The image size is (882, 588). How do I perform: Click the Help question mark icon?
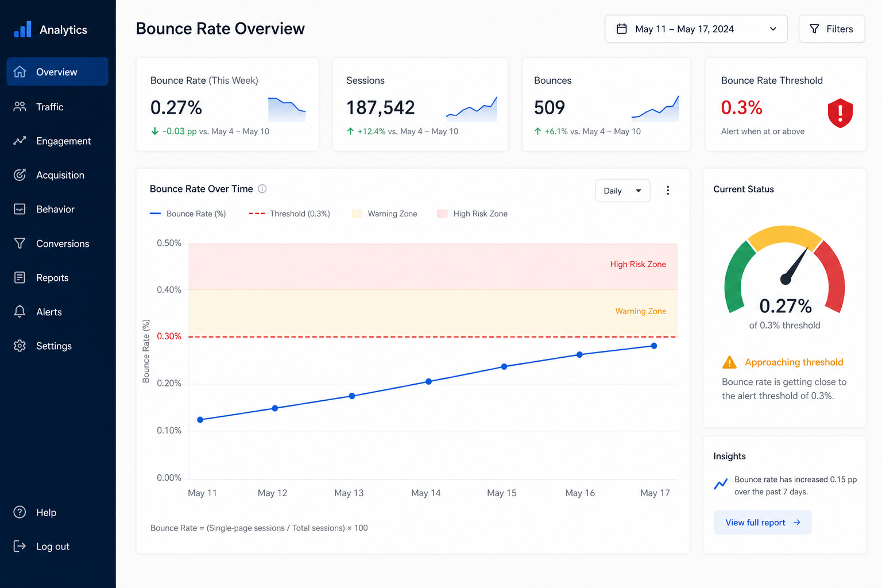(x=20, y=512)
